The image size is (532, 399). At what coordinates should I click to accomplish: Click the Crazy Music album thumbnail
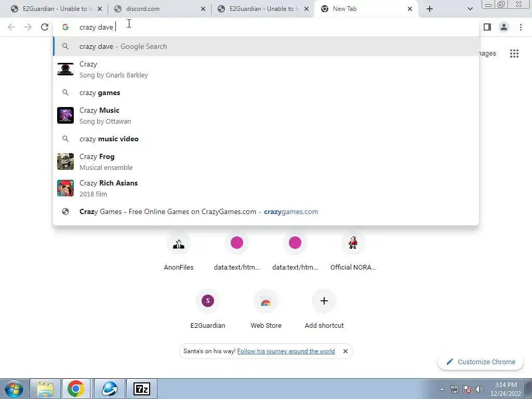pyautogui.click(x=65, y=115)
